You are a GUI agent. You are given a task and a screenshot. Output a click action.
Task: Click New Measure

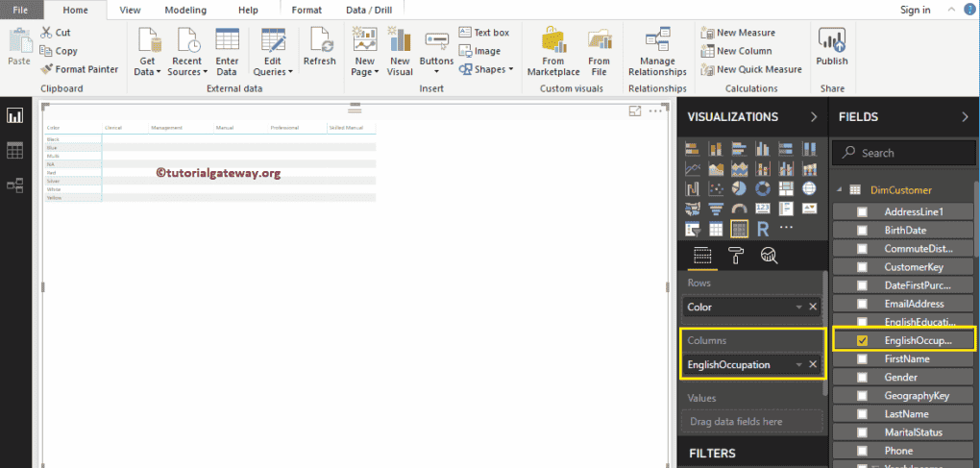[x=738, y=33]
